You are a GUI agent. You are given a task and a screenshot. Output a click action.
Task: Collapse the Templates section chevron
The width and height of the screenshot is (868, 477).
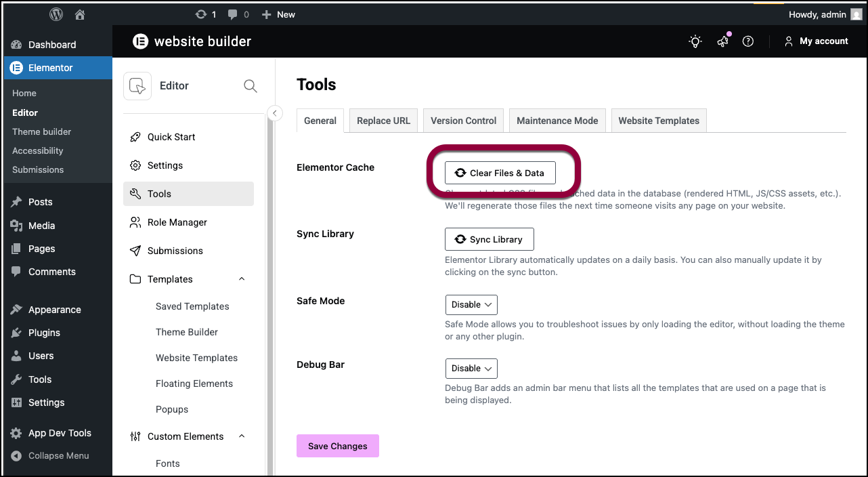click(x=242, y=279)
